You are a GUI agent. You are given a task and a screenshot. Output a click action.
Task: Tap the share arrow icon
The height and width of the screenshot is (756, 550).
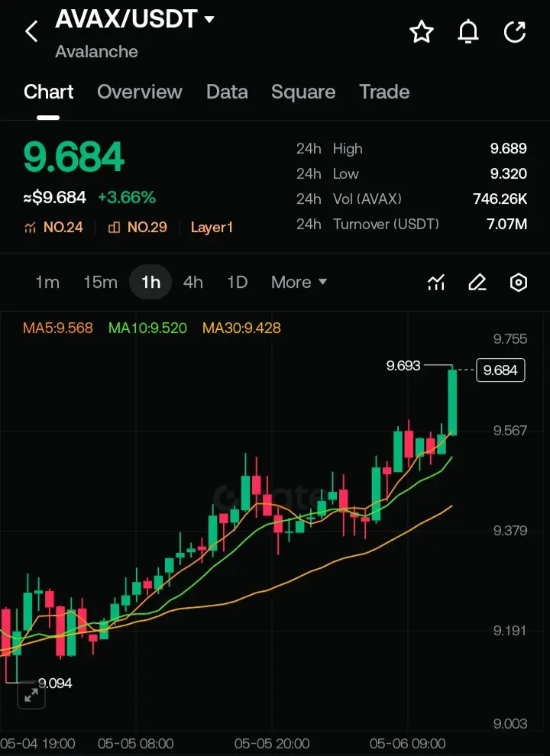pyautogui.click(x=515, y=32)
